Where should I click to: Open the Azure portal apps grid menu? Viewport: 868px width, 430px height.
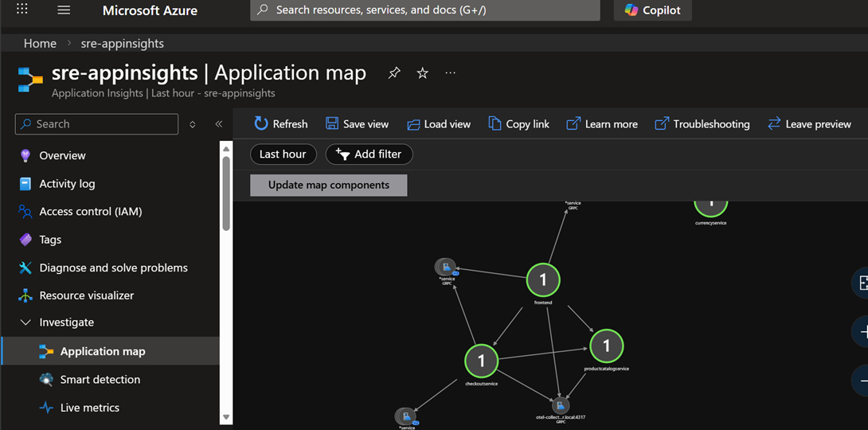pyautogui.click(x=21, y=10)
